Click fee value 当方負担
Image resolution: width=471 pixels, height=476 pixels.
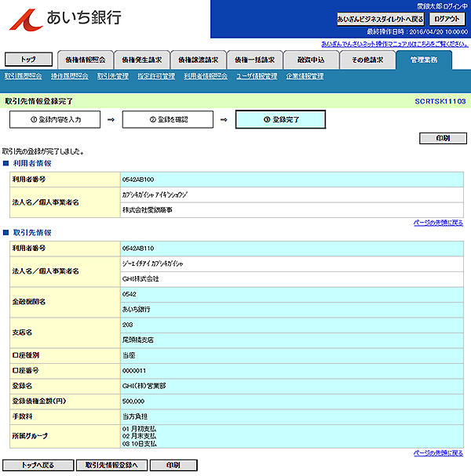tap(134, 417)
